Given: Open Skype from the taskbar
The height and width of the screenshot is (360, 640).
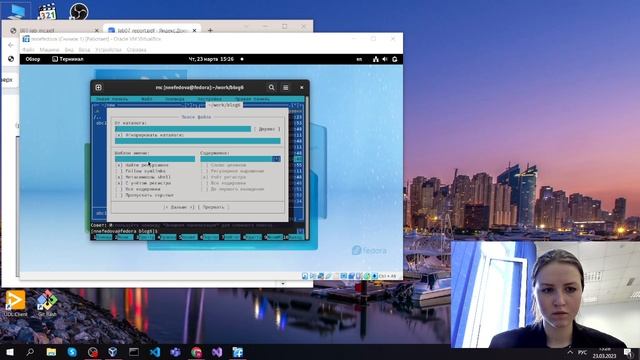Looking at the screenshot, I should pyautogui.click(x=72, y=352).
